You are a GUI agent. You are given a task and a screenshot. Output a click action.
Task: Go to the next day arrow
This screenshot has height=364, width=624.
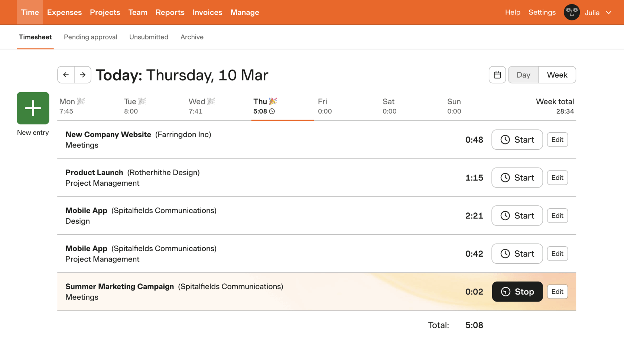[x=82, y=75]
